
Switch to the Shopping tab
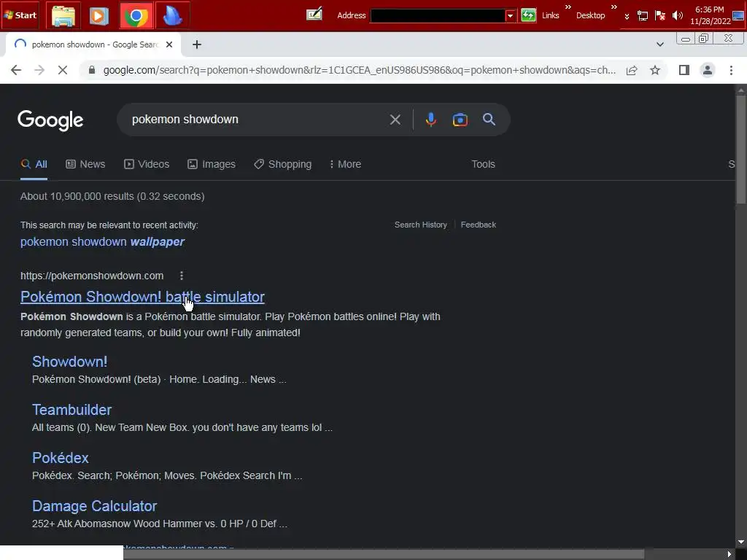pos(283,164)
